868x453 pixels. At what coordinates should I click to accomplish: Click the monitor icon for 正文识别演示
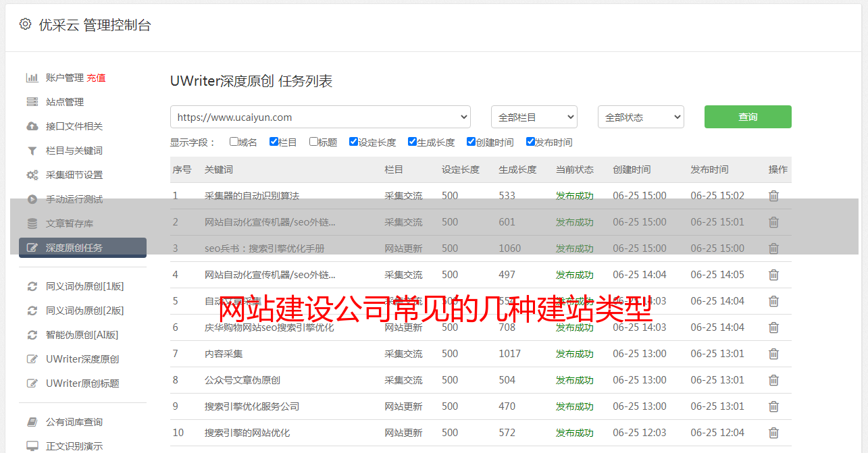coord(32,446)
